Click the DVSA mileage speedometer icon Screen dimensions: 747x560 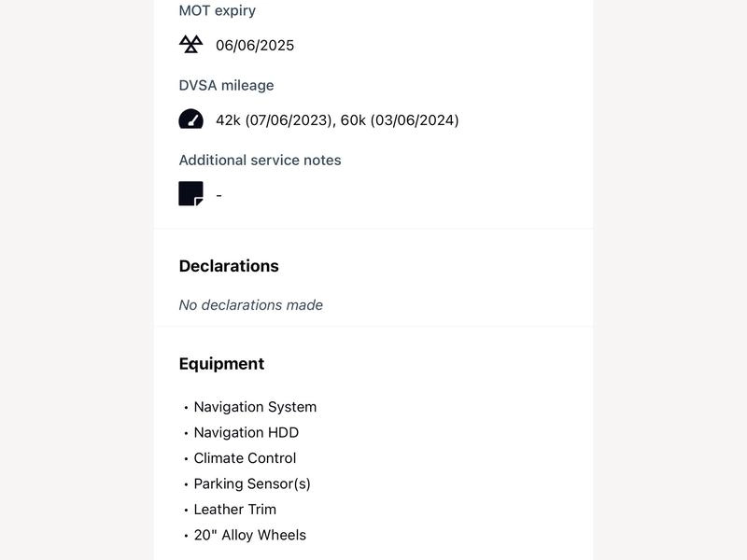tap(190, 119)
